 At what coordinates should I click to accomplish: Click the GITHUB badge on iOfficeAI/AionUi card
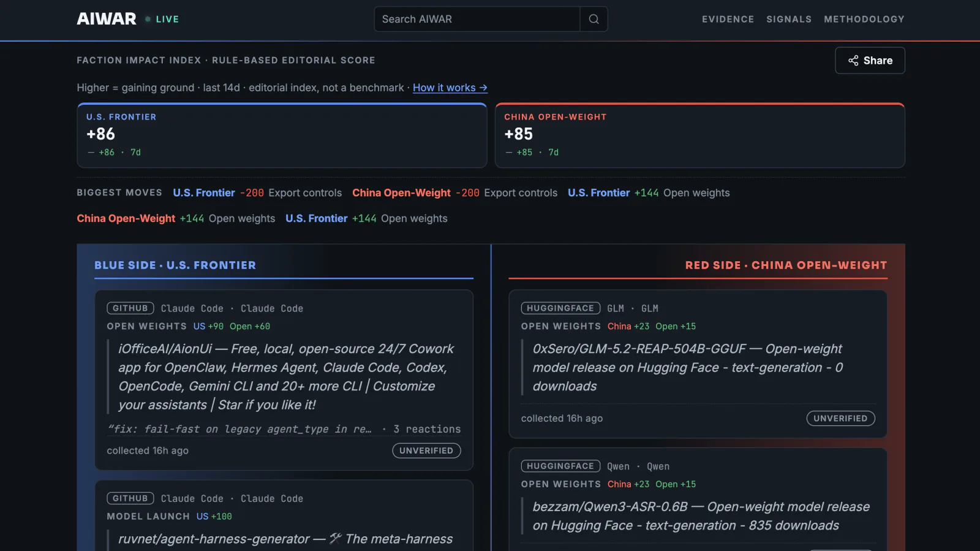[130, 308]
